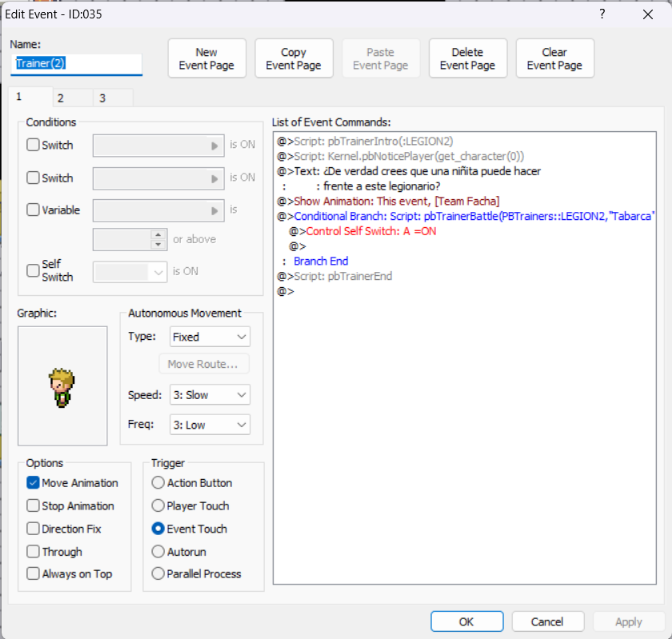This screenshot has width=672, height=639.
Task: Expand the Speed dropdown
Action: coord(209,395)
